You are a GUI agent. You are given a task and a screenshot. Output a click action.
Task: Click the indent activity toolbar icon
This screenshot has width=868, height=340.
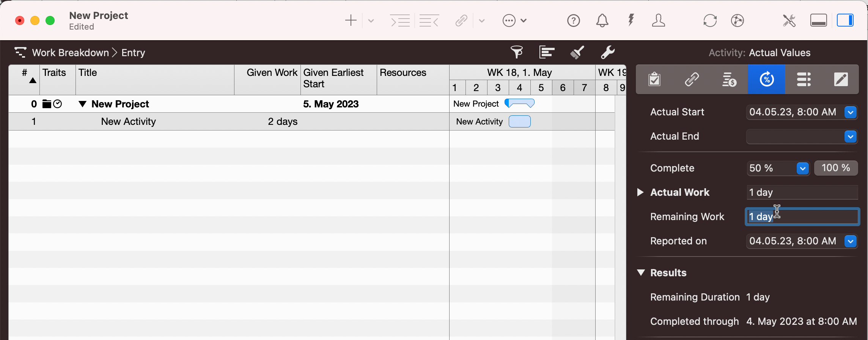[400, 20]
